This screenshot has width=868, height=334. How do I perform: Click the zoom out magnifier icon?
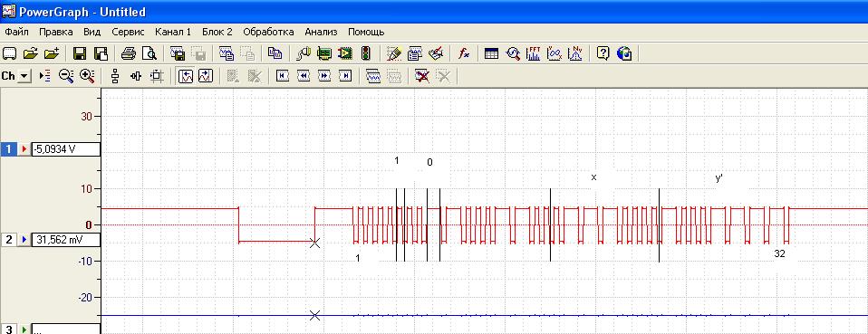[x=66, y=76]
